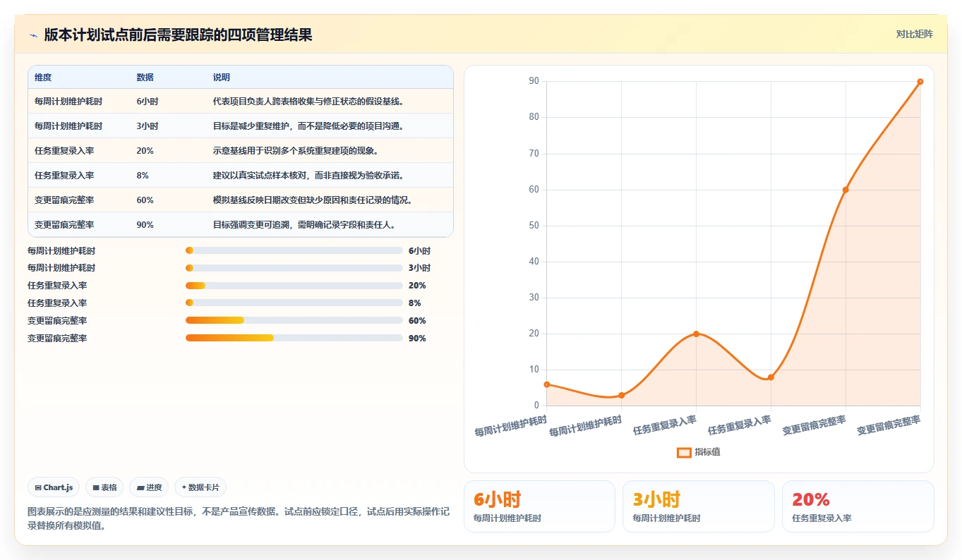Click the 进度 chip
Viewport: 962px width, 560px height.
tap(149, 487)
